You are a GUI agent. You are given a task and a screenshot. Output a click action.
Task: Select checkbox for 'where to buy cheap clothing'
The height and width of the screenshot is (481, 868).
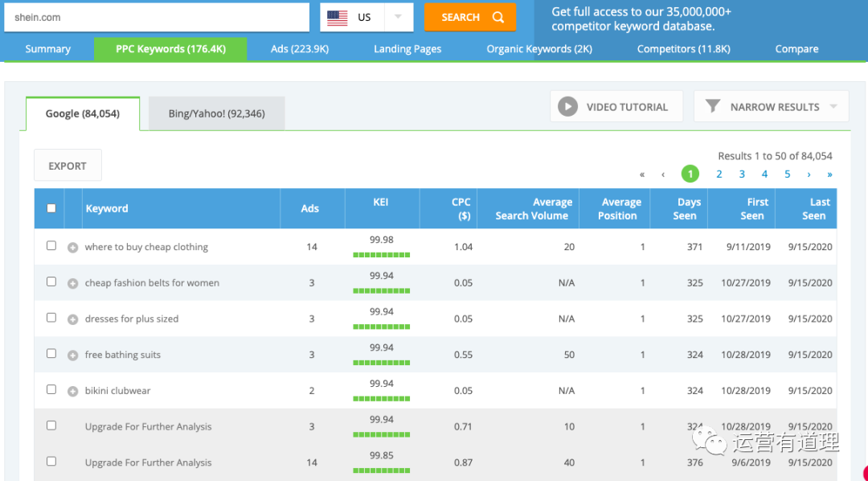click(x=51, y=245)
